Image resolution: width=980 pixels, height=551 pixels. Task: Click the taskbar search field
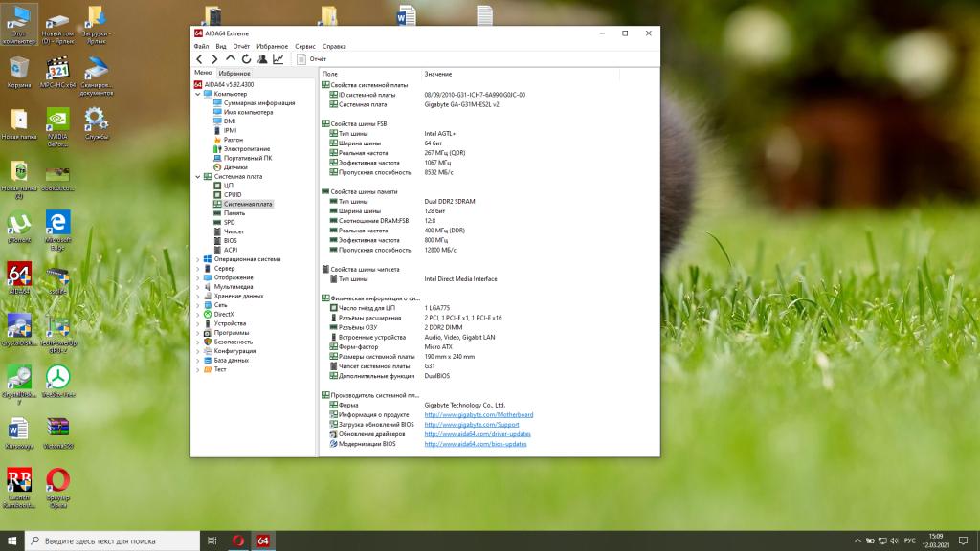pos(113,541)
